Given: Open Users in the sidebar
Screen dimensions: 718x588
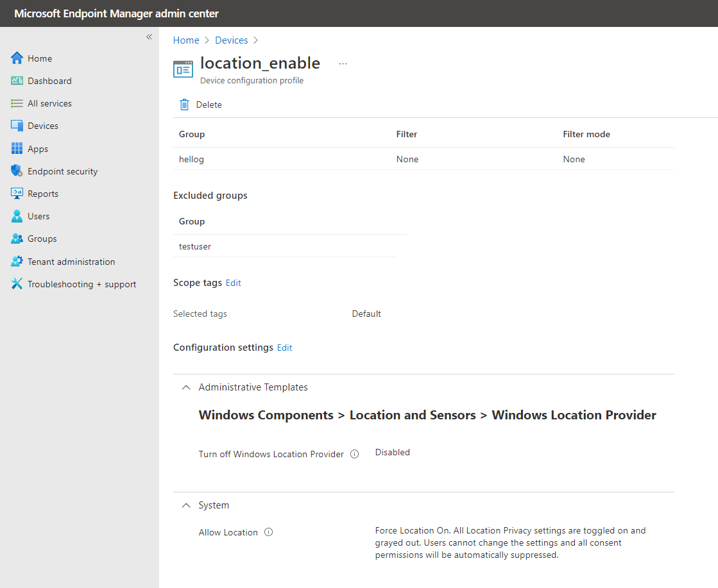Looking at the screenshot, I should [x=38, y=216].
